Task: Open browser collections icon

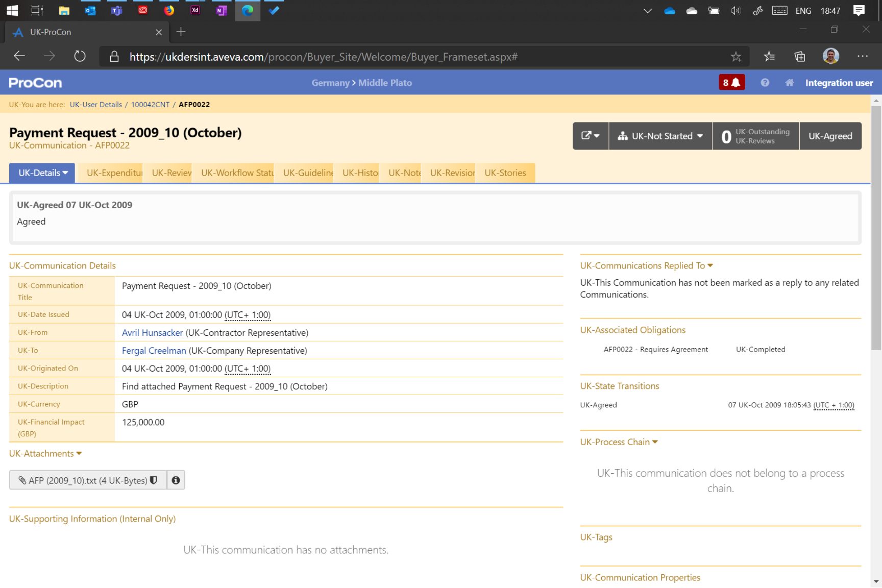Action: [x=799, y=57]
